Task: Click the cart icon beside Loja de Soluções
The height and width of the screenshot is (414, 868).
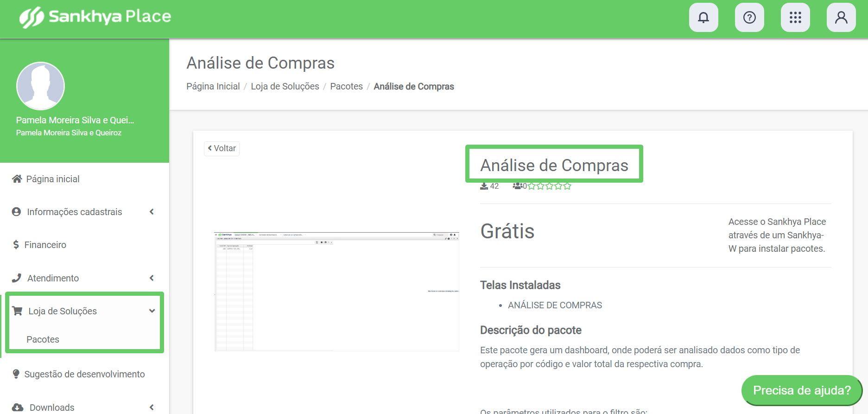Action: point(18,311)
